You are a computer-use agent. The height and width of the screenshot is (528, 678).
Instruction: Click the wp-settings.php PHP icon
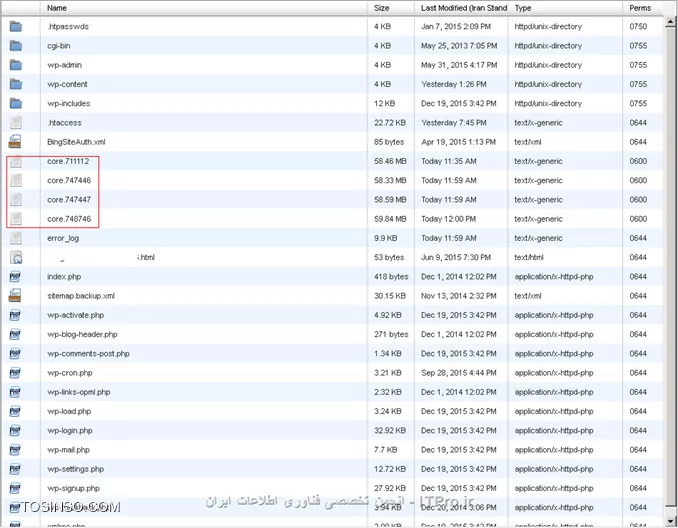coord(15,469)
